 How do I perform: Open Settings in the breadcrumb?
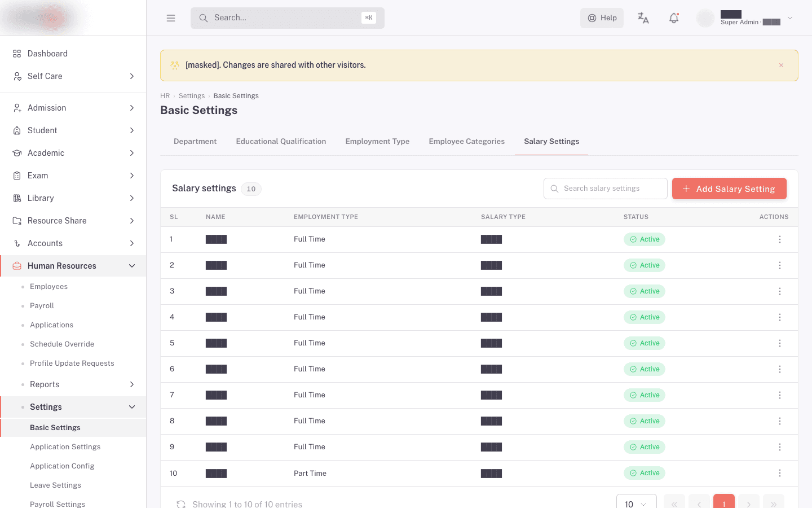click(192, 96)
